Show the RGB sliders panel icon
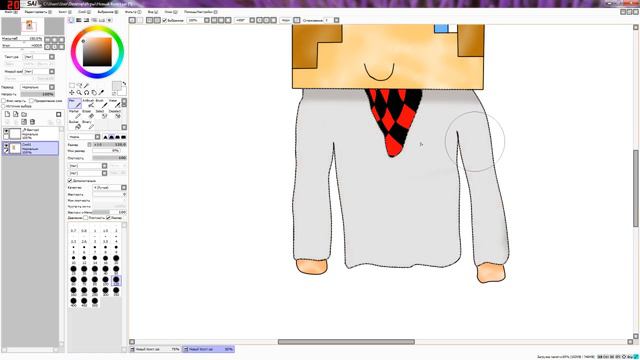The height and width of the screenshot is (360, 640). pyautogui.click(x=79, y=20)
